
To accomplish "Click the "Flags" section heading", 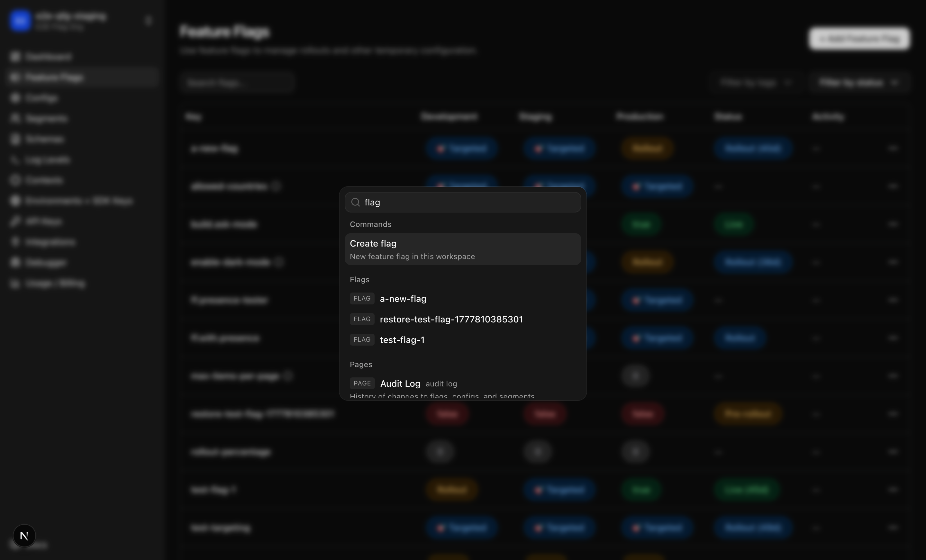I will pyautogui.click(x=360, y=280).
